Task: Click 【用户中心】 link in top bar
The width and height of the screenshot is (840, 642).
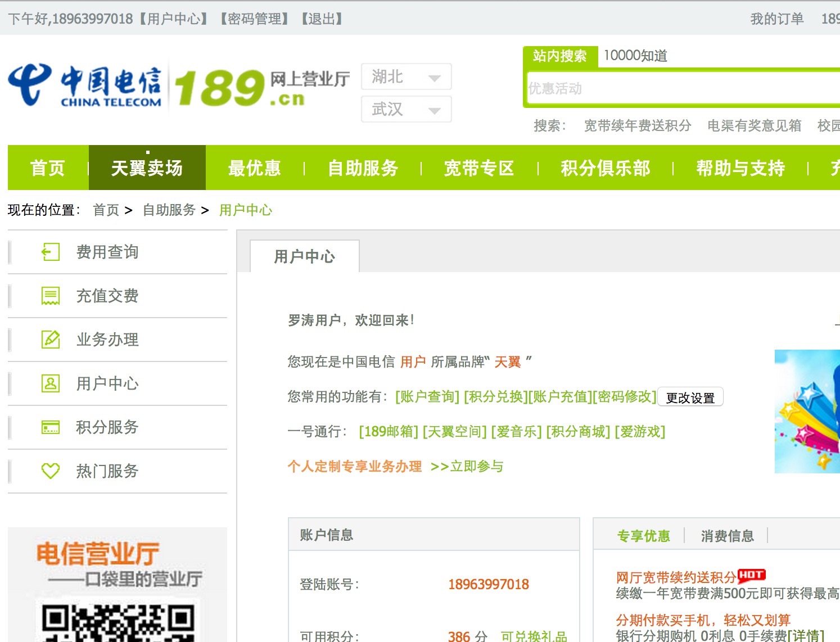Action: (174, 19)
